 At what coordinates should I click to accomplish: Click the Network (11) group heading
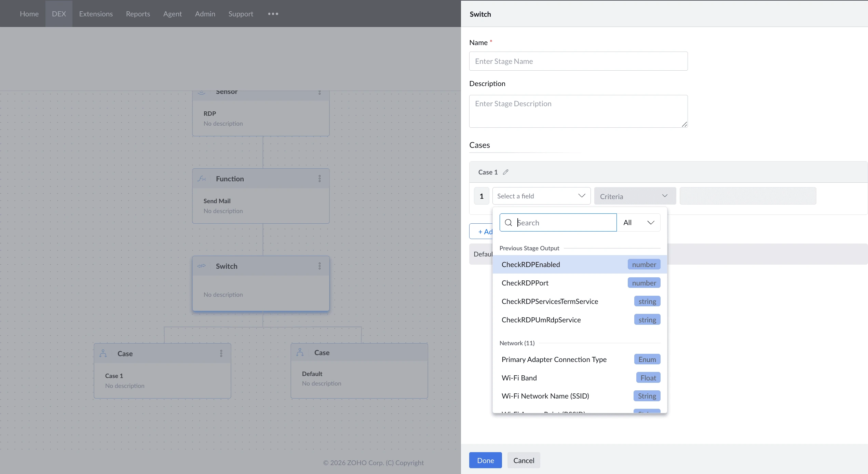click(517, 343)
